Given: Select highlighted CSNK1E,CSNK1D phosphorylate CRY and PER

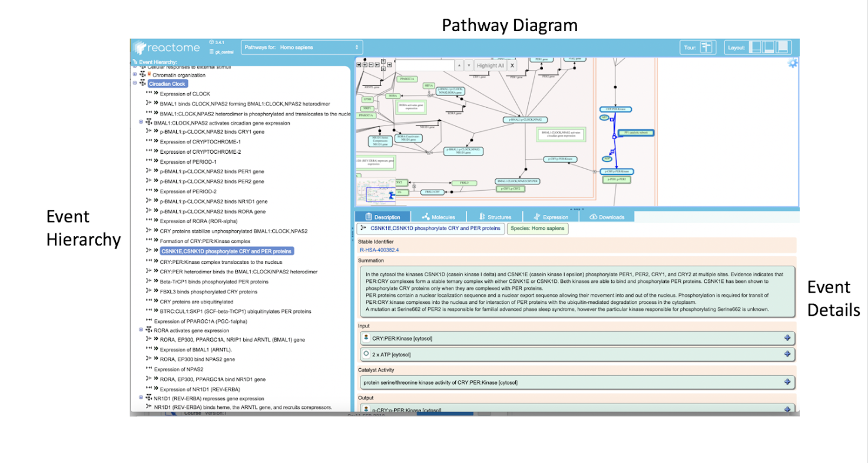Looking at the screenshot, I should point(226,251).
